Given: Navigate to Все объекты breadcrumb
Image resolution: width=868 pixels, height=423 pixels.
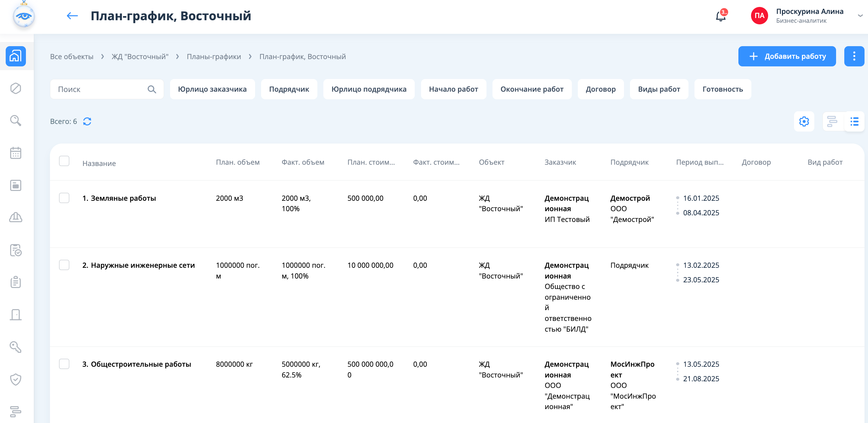Looking at the screenshot, I should click(x=72, y=57).
